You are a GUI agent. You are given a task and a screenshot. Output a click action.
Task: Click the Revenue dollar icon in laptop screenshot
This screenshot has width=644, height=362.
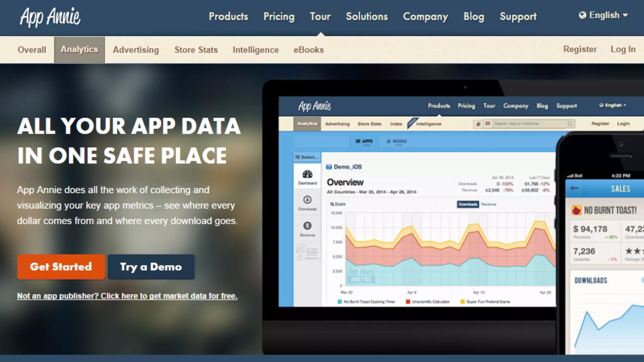click(x=307, y=225)
